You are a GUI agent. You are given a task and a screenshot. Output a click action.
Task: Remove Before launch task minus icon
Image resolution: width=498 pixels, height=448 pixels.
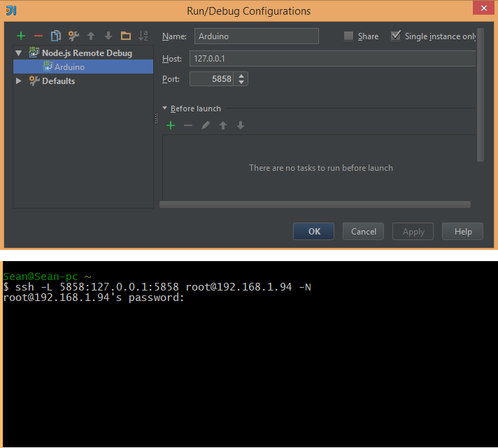(188, 125)
